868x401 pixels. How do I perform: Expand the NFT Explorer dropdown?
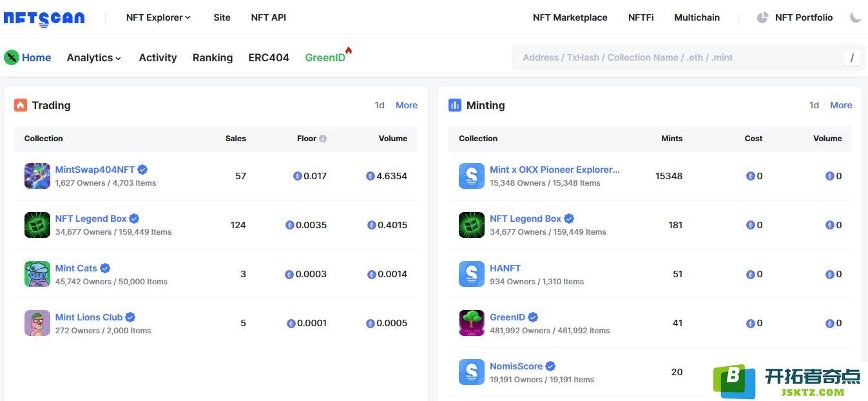(159, 17)
